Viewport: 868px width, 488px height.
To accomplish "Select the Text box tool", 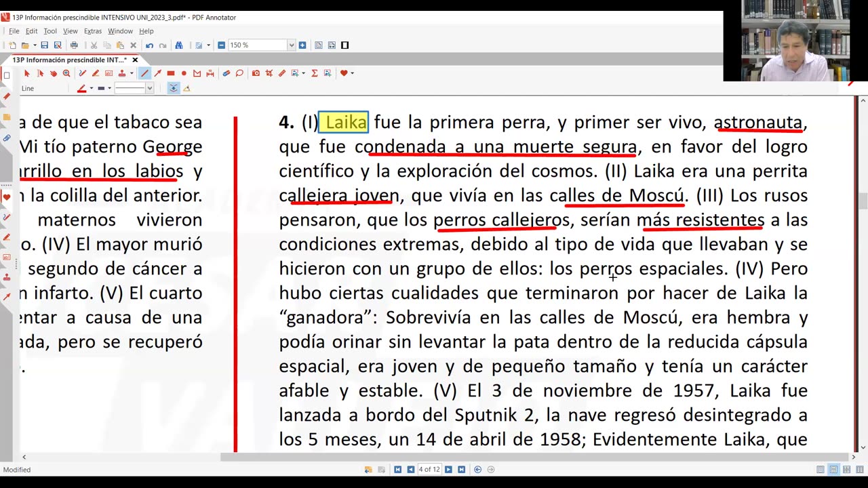I will [x=108, y=73].
